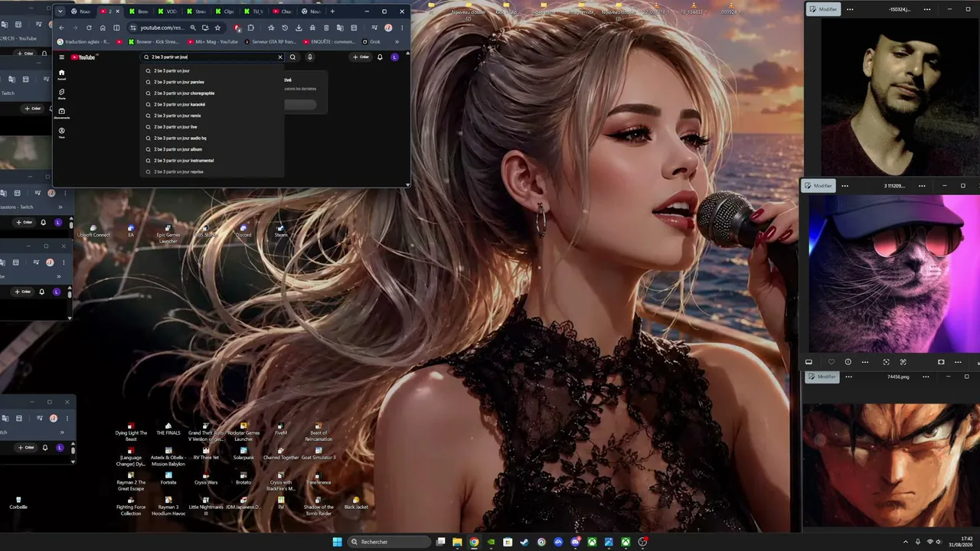Show more bookmarks with the chevron
The height and width of the screenshot is (551, 980).
(x=397, y=42)
